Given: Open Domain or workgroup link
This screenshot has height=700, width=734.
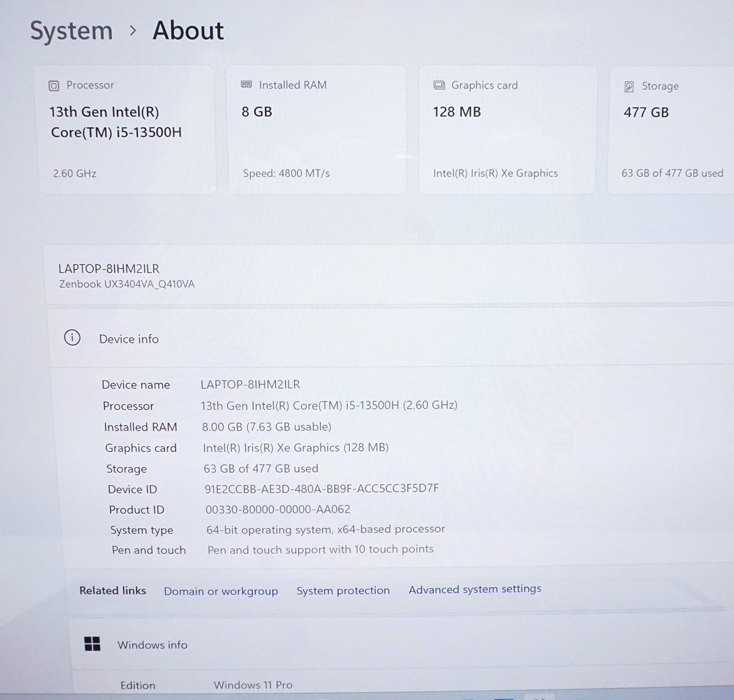Looking at the screenshot, I should [x=221, y=591].
